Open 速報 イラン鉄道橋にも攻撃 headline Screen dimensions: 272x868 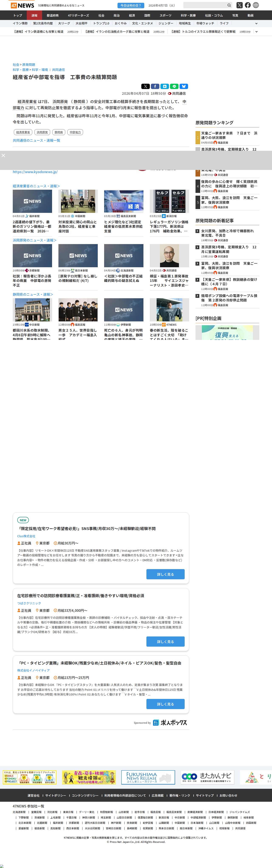(x=38, y=32)
